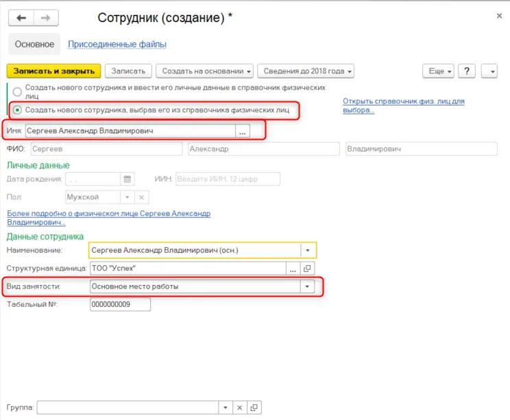
Task: Expand the Группа dropdown arrow
Action: pos(226,407)
